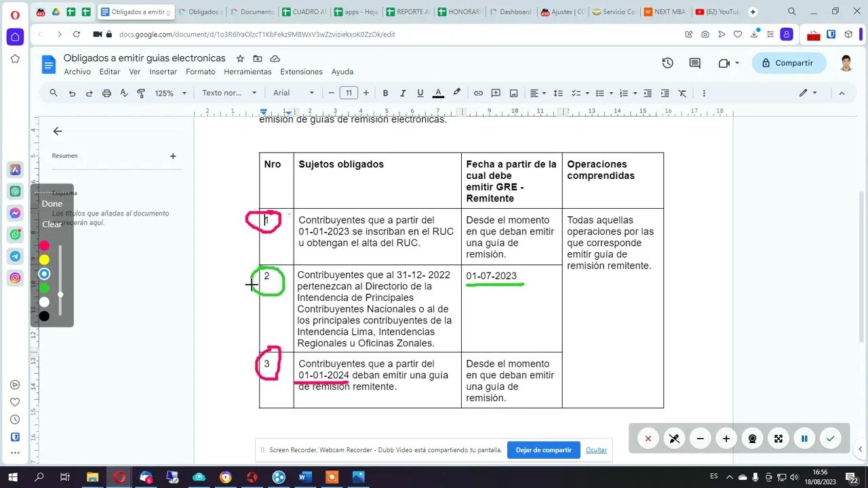Image resolution: width=868 pixels, height=488 pixels.
Task: Open the Herramientas menu
Action: click(x=248, y=72)
